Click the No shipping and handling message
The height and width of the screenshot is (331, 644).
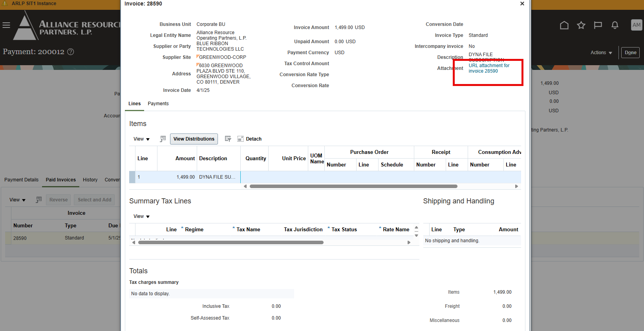coord(452,241)
